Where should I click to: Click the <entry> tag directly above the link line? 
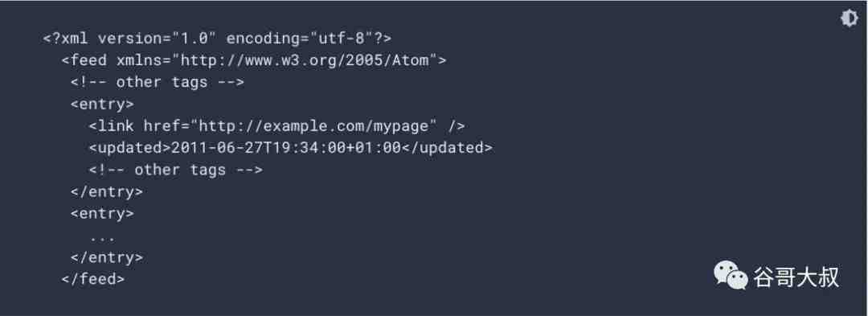pos(102,104)
